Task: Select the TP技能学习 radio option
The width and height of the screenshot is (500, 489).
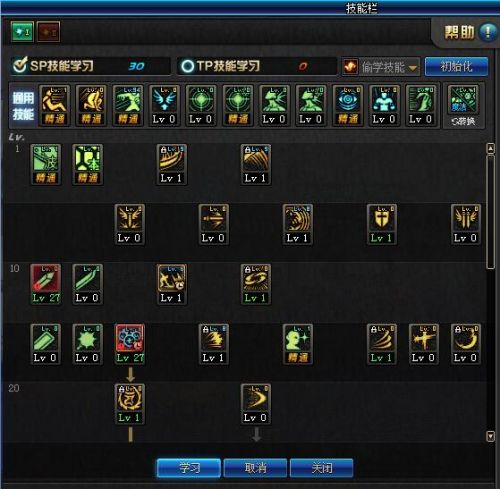Action: (187, 66)
